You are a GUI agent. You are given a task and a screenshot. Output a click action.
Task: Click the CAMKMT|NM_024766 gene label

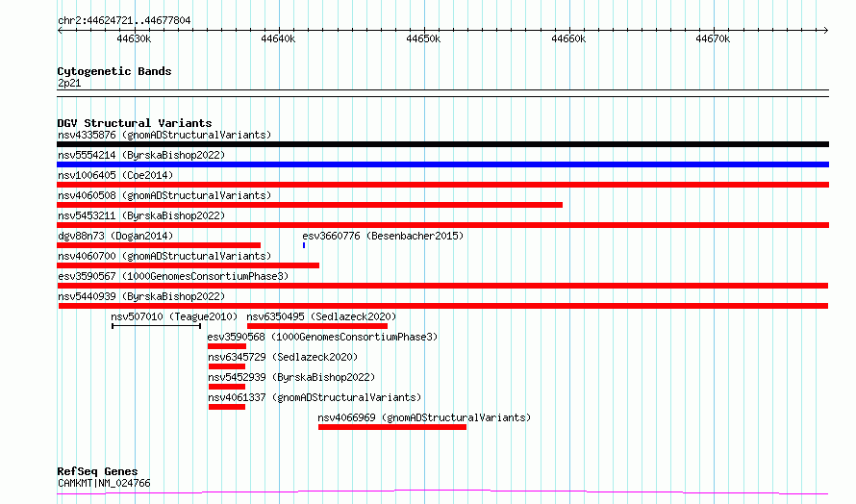pyautogui.click(x=104, y=483)
